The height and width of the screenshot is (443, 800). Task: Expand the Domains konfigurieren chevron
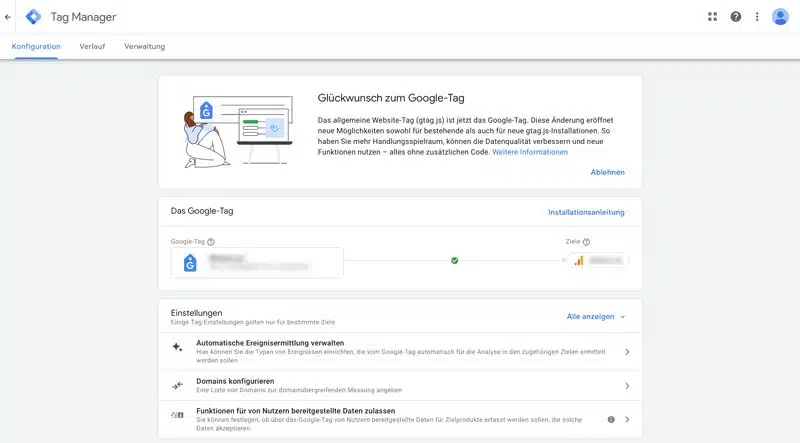(x=627, y=386)
